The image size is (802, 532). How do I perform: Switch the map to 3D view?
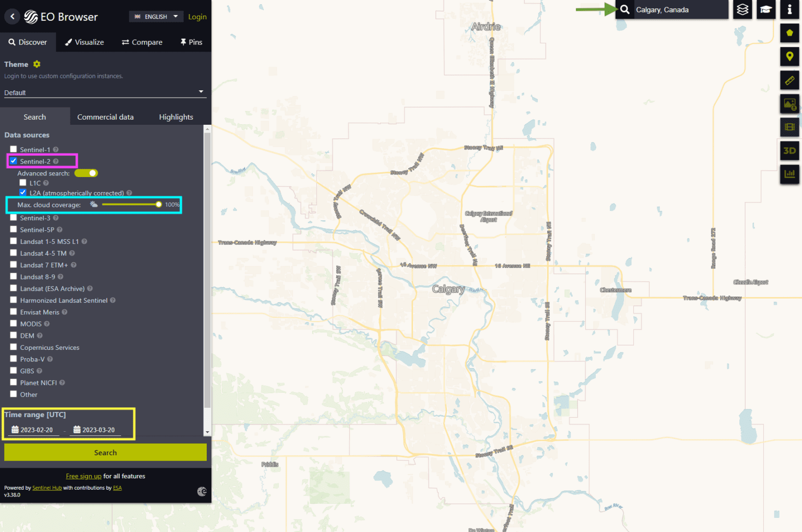(x=789, y=150)
